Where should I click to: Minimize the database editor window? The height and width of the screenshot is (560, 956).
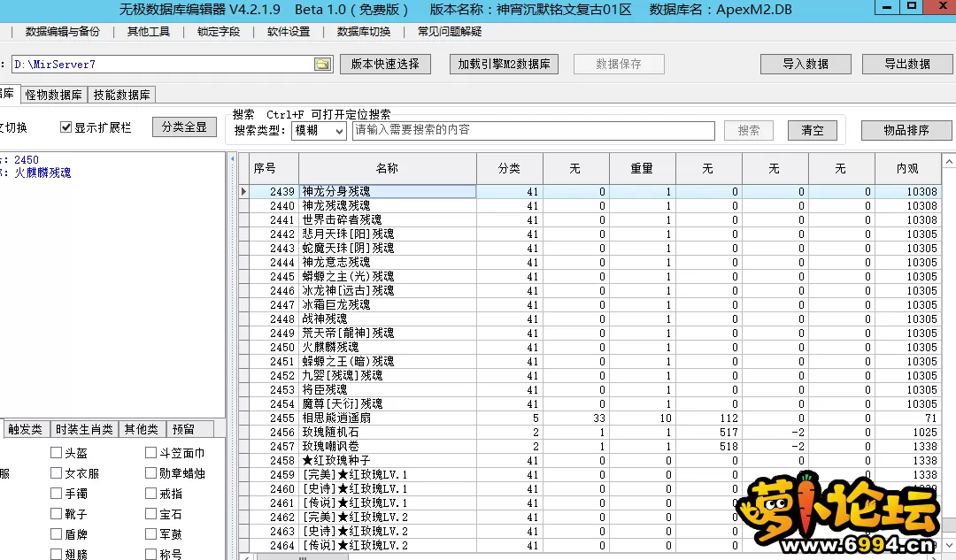tap(886, 7)
